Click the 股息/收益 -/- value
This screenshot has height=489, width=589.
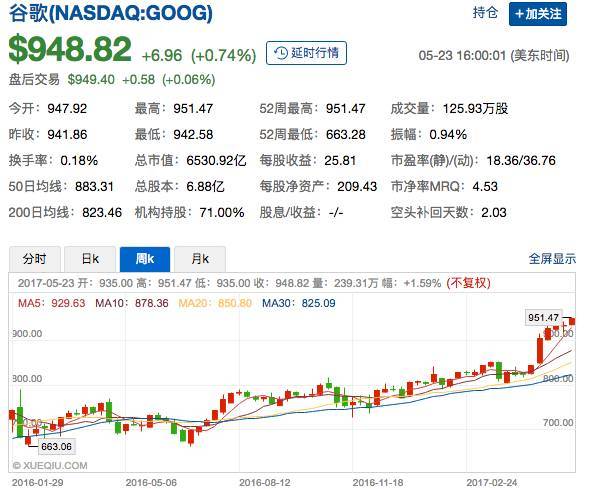pyautogui.click(x=336, y=213)
